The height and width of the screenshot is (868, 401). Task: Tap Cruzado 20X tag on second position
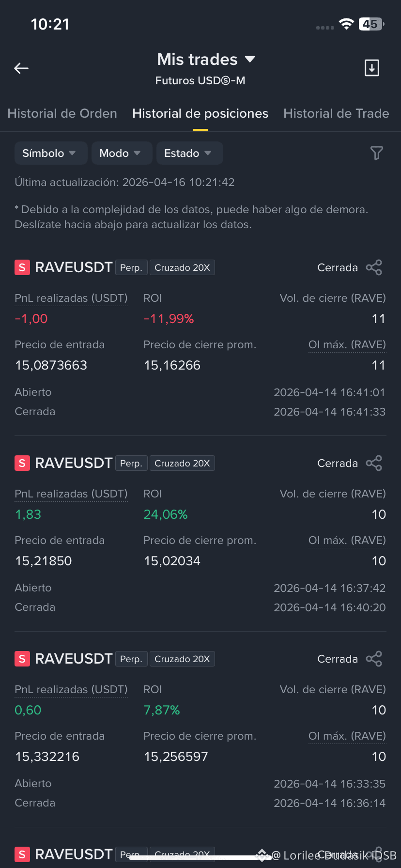(x=182, y=463)
